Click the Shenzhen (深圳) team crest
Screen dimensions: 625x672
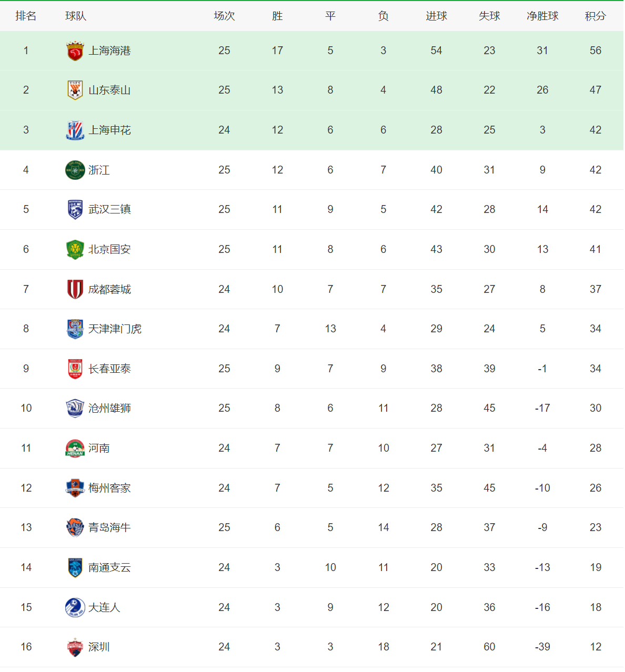[75, 647]
